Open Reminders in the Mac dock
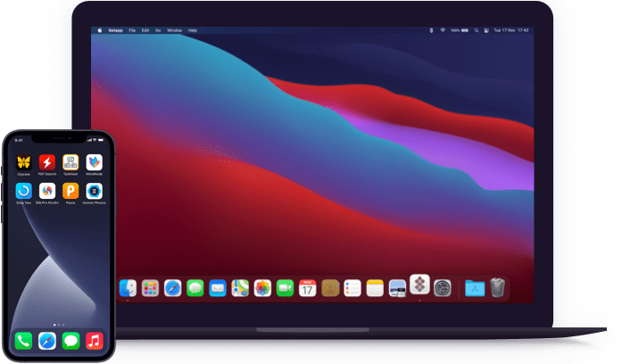 pyautogui.click(x=352, y=288)
